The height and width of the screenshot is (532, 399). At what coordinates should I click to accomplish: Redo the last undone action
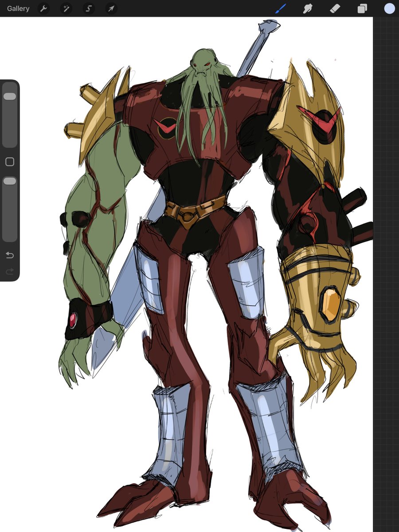pyautogui.click(x=10, y=271)
